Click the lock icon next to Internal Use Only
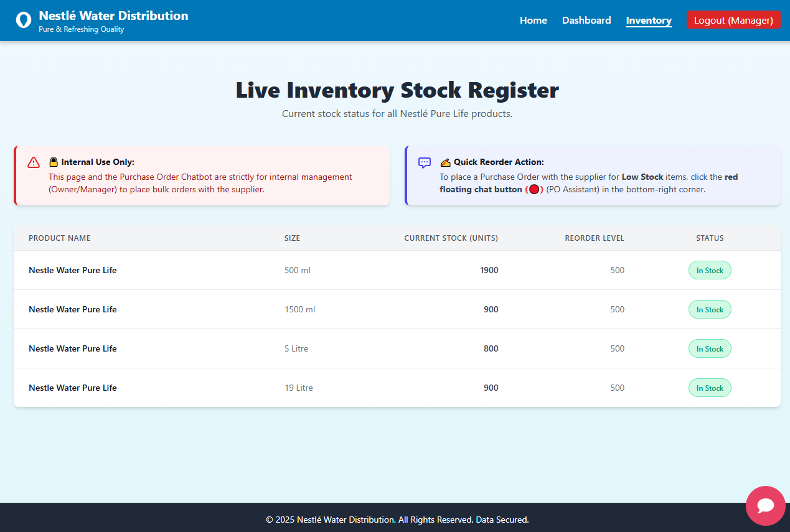 pos(54,161)
